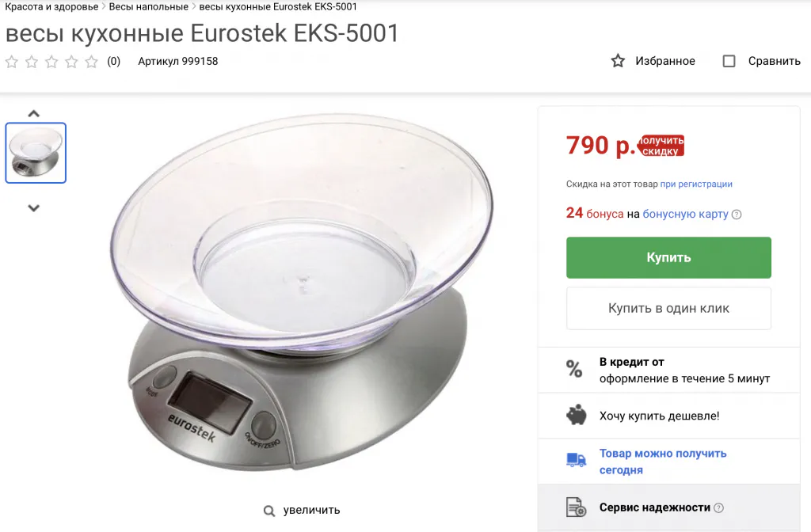Open the при регистрации link
This screenshot has height=532, width=811.
point(696,184)
